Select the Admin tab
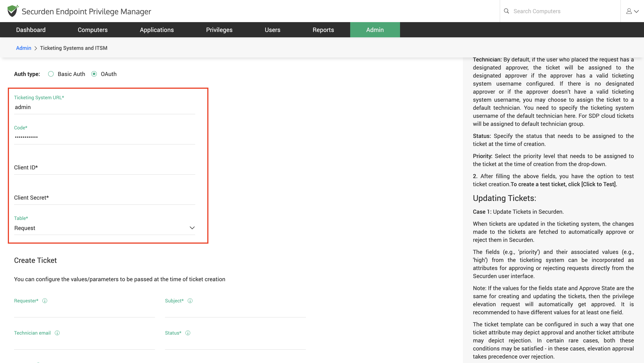This screenshot has width=644, height=363. click(375, 30)
